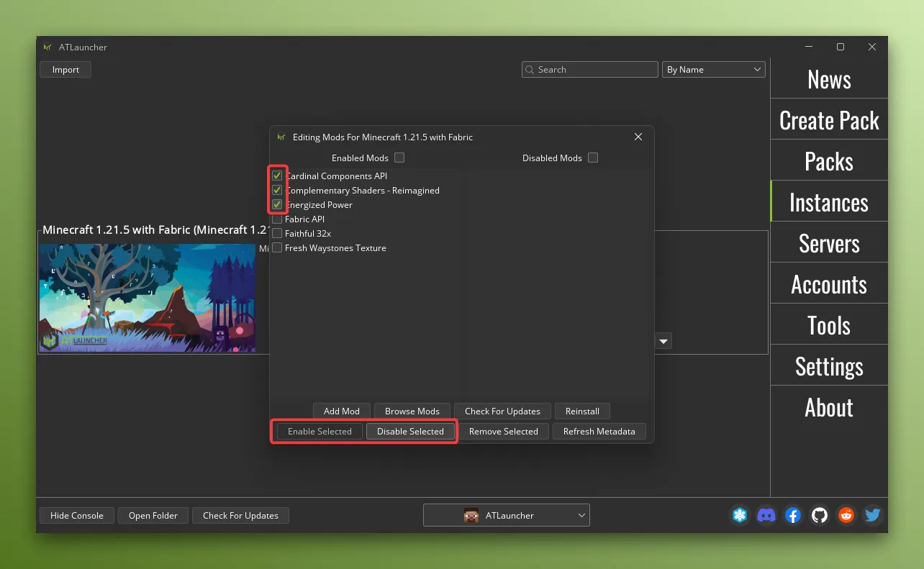Click the Browse Mods button
Screen dimensions: 924x569
(412, 411)
